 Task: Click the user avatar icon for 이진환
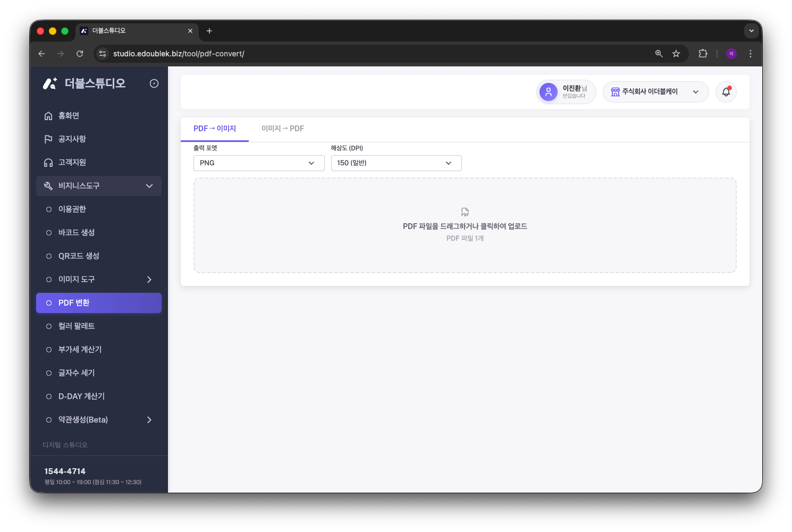[x=549, y=92]
